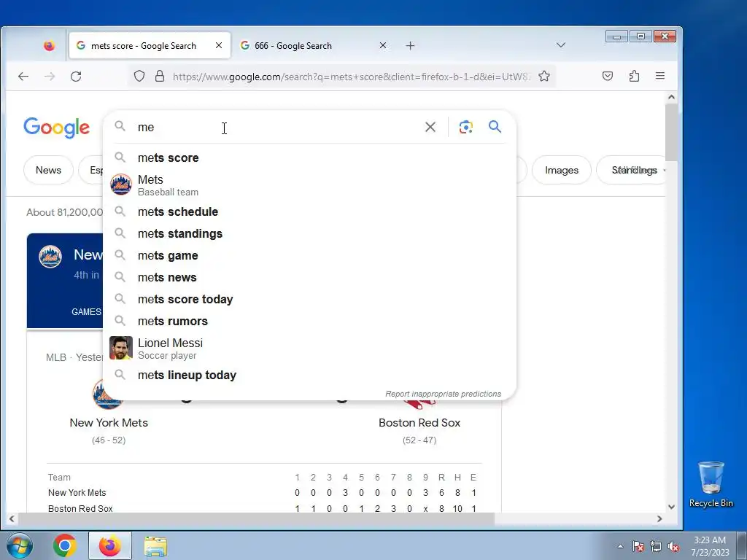
Task: Click the network tray icon
Action: click(656, 546)
